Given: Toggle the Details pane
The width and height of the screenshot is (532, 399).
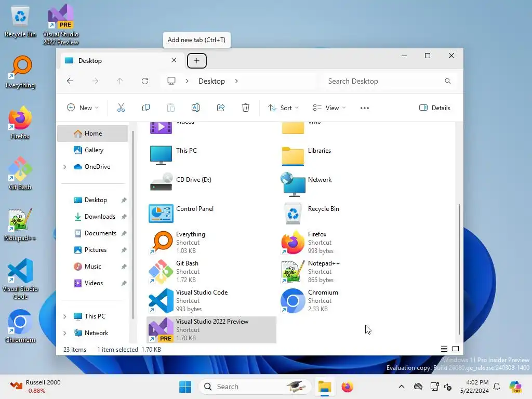Looking at the screenshot, I should 435,108.
